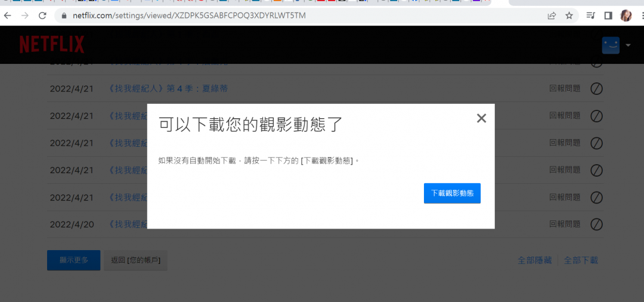Image resolution: width=644 pixels, height=302 pixels.
Task: Click the browser forward arrow
Action: tap(25, 16)
